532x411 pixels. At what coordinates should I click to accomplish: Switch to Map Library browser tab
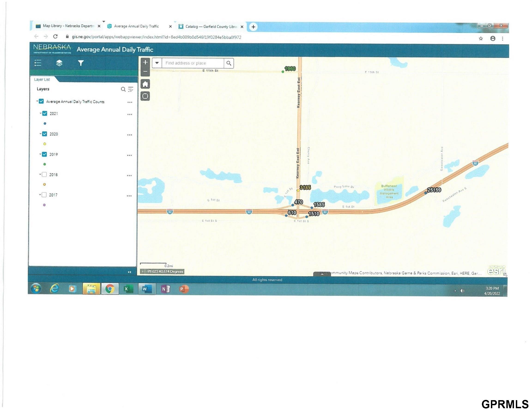66,26
